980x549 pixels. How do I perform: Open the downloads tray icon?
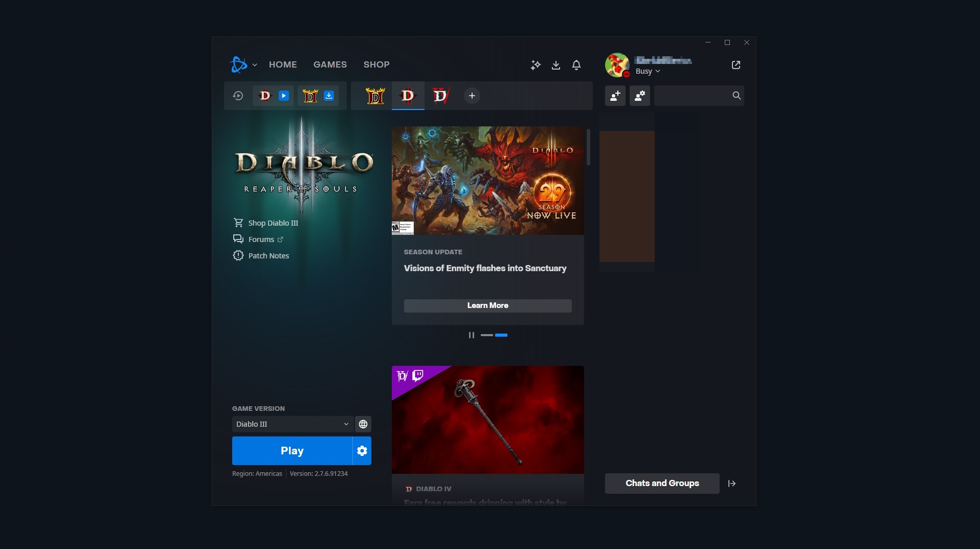(556, 65)
